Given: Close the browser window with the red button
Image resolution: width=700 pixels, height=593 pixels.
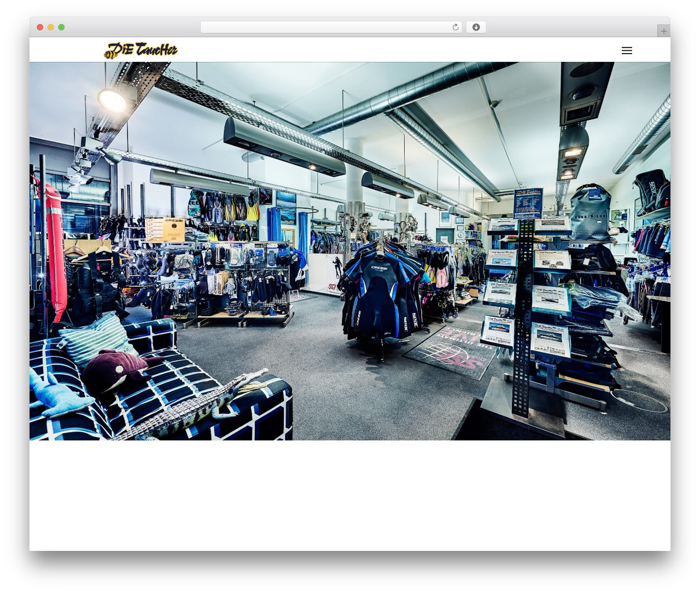Looking at the screenshot, I should pos(40,27).
